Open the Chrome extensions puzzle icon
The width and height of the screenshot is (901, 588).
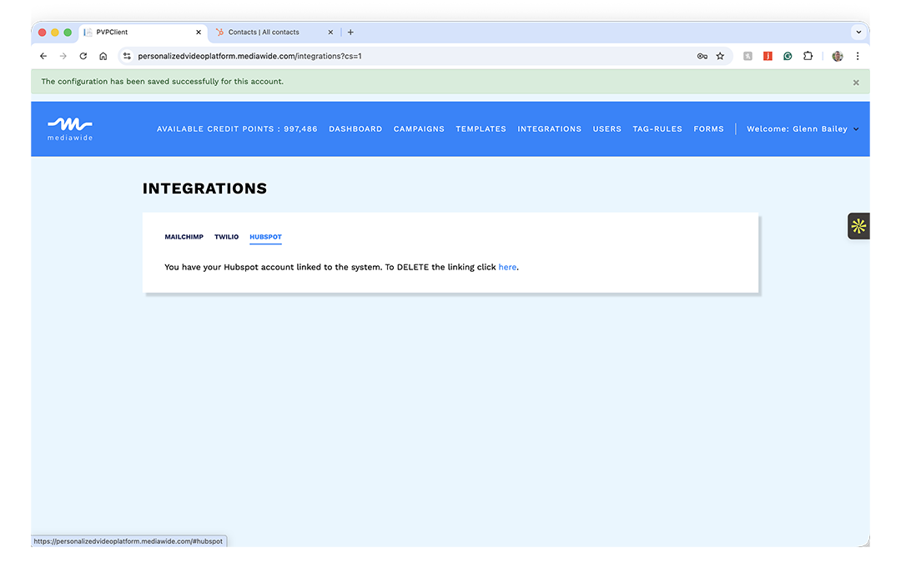click(808, 56)
